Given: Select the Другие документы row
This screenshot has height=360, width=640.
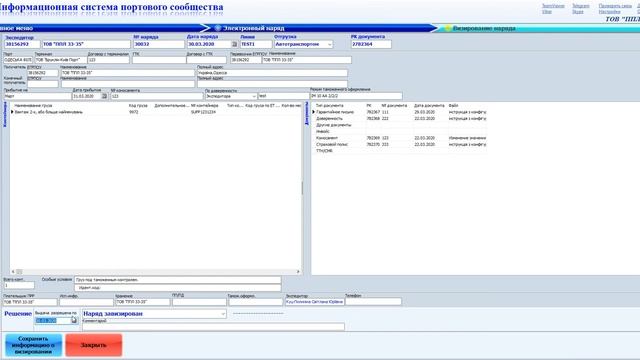Looking at the screenshot, I should (x=400, y=125).
